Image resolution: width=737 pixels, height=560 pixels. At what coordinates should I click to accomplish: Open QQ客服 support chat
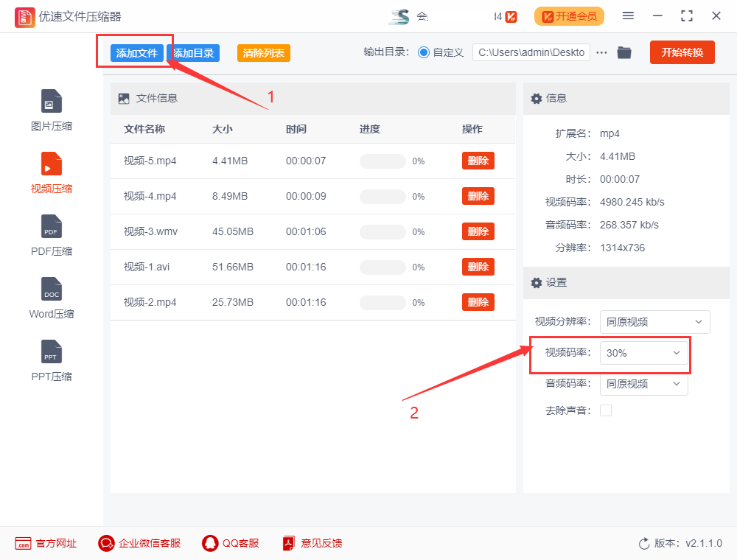tap(231, 543)
